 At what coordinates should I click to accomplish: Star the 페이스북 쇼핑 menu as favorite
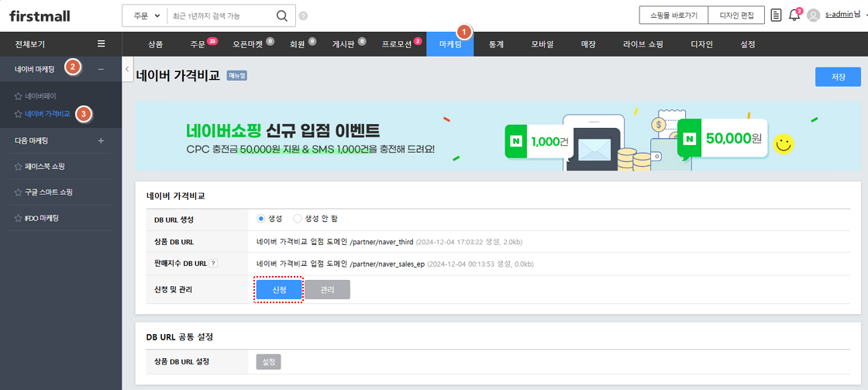[x=19, y=166]
